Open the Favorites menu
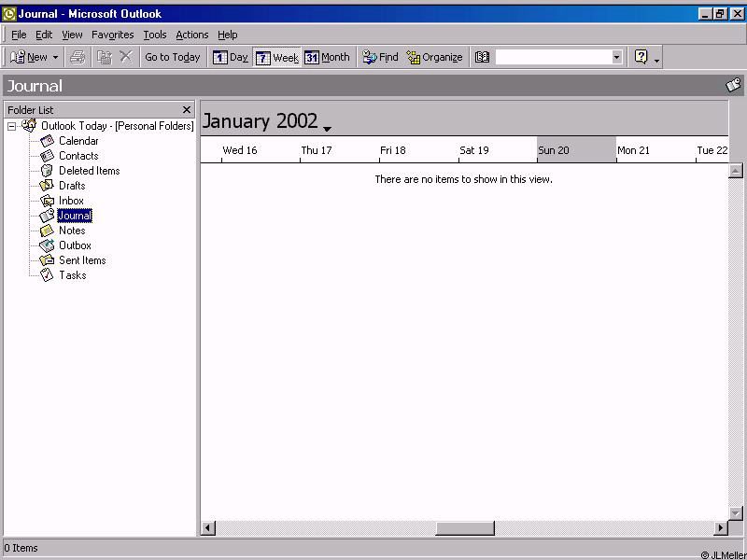The image size is (747, 560). 112,35
